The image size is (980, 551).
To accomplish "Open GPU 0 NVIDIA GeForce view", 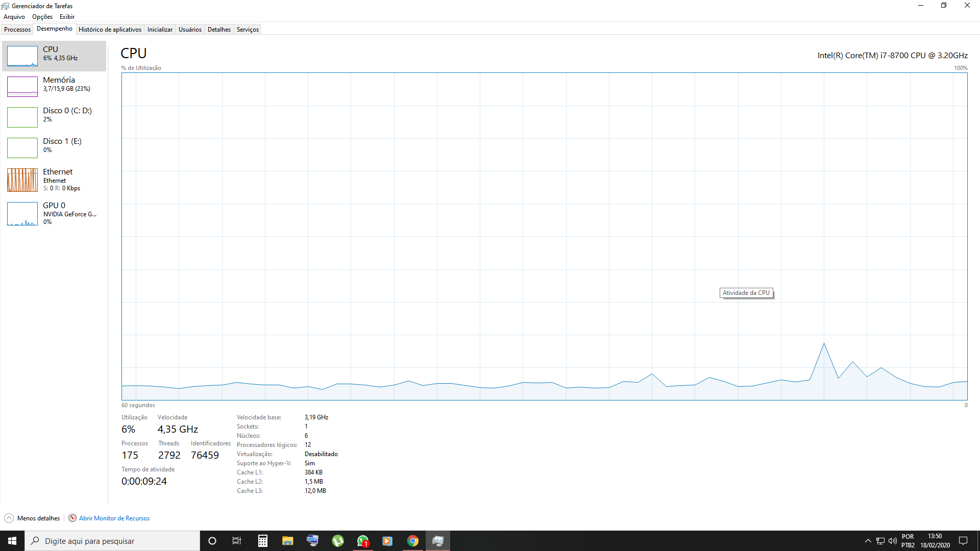I will [x=54, y=213].
